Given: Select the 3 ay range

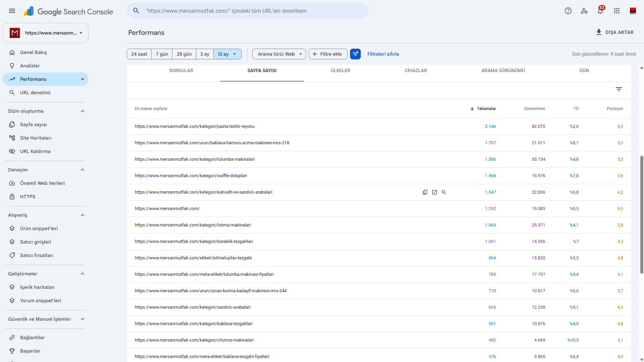Looking at the screenshot, I should (x=205, y=54).
